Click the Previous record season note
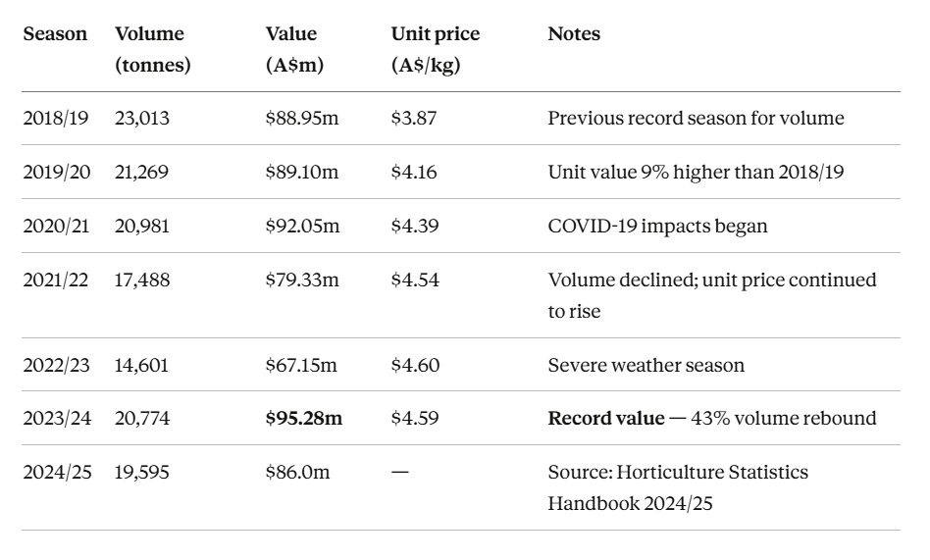 click(695, 119)
